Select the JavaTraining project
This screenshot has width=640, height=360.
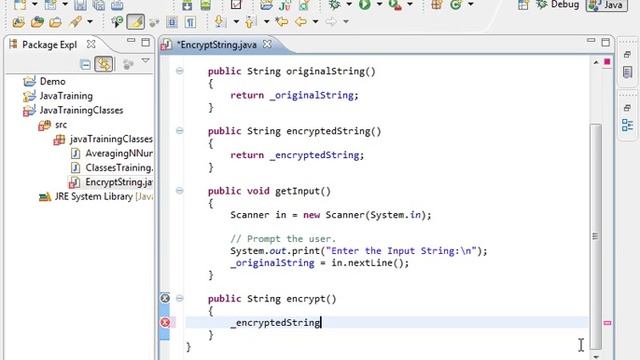pyautogui.click(x=58, y=96)
